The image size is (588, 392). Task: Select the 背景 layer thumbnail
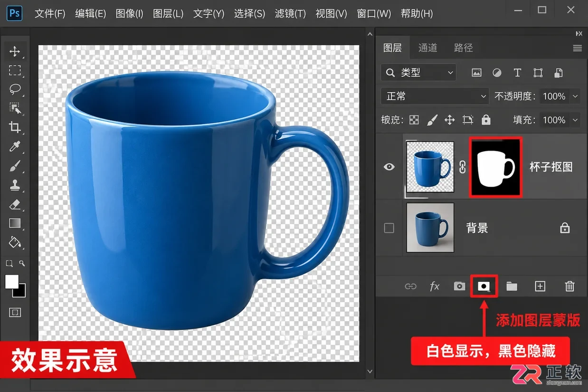430,228
